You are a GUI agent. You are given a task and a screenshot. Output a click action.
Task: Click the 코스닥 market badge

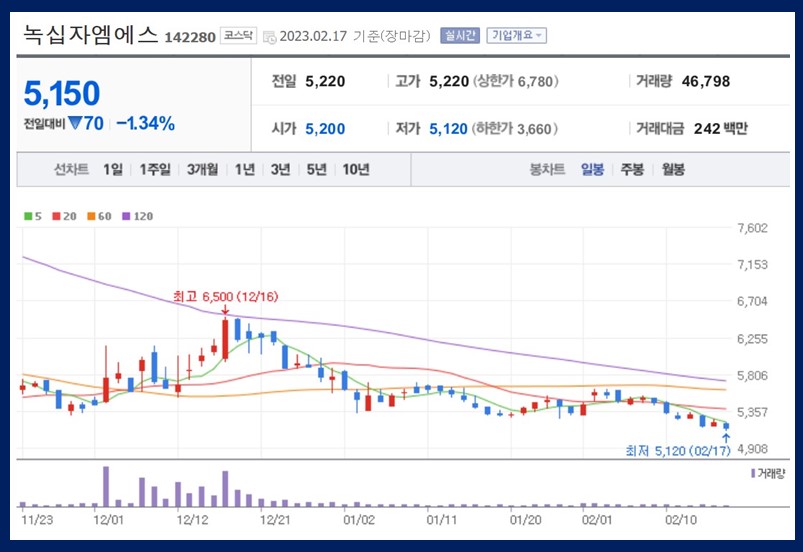(238, 35)
